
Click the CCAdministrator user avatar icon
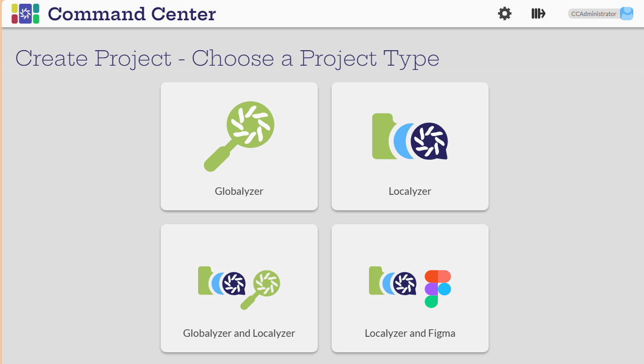pos(626,14)
